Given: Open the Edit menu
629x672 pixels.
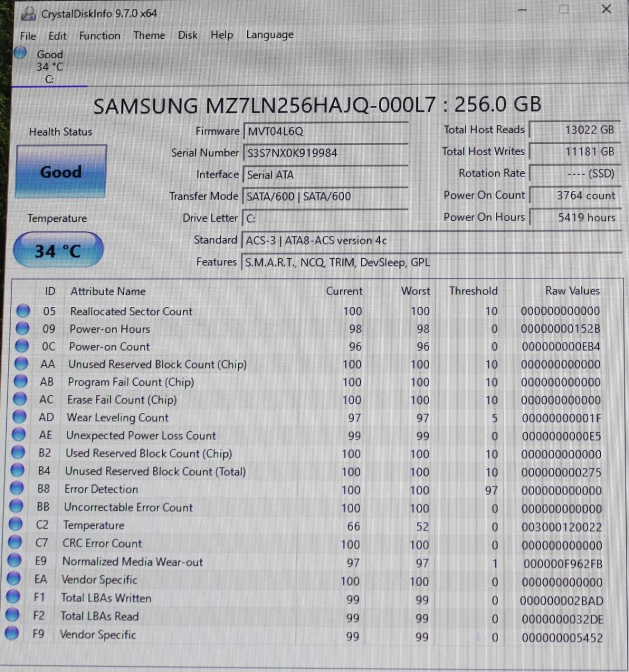Looking at the screenshot, I should [57, 36].
